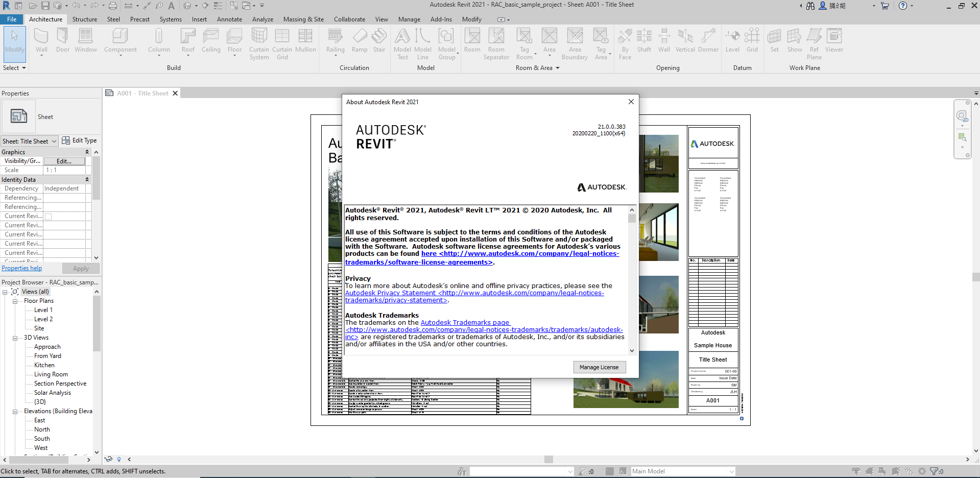Open the File menu
This screenshot has height=478, width=980.
coord(12,19)
